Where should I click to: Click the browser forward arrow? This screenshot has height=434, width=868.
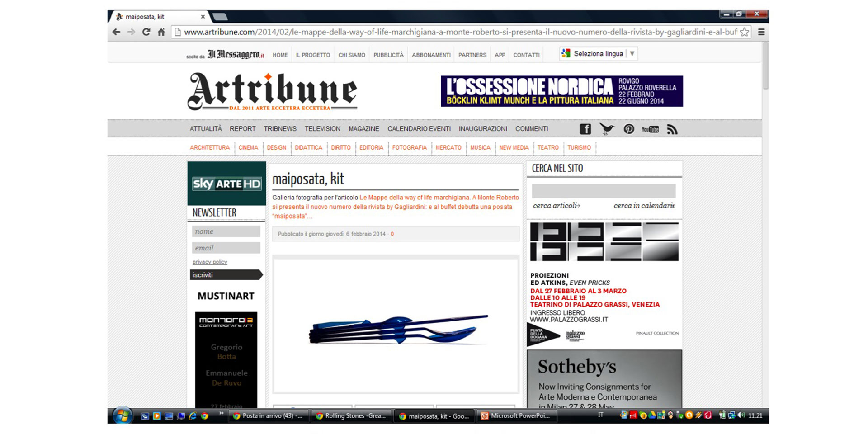coord(131,32)
